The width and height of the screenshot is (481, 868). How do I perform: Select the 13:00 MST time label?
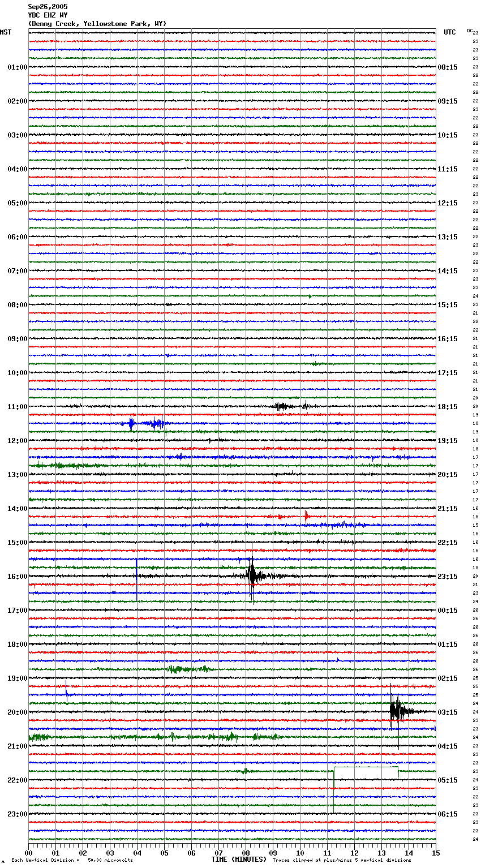pyautogui.click(x=17, y=475)
